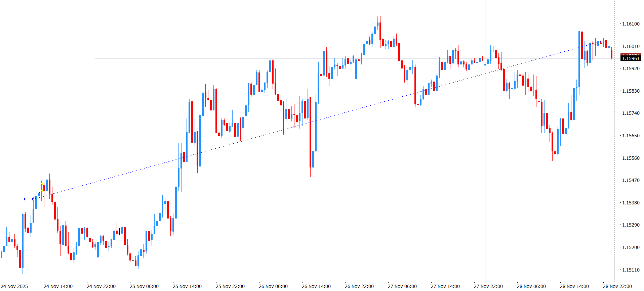Click the 1.16100 price axis label
The image size is (644, 291).
pyautogui.click(x=631, y=24)
